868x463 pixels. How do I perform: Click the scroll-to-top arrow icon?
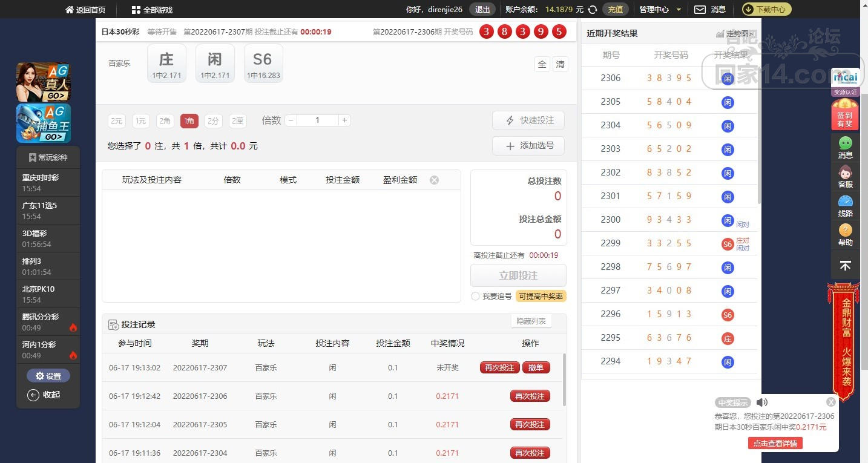click(845, 266)
